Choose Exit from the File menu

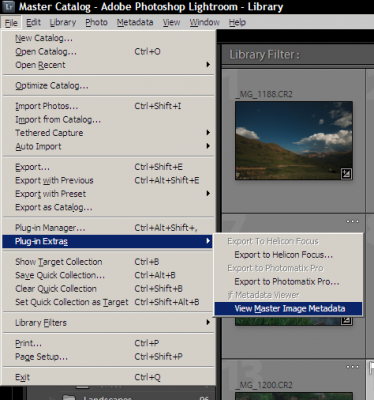click(109, 377)
